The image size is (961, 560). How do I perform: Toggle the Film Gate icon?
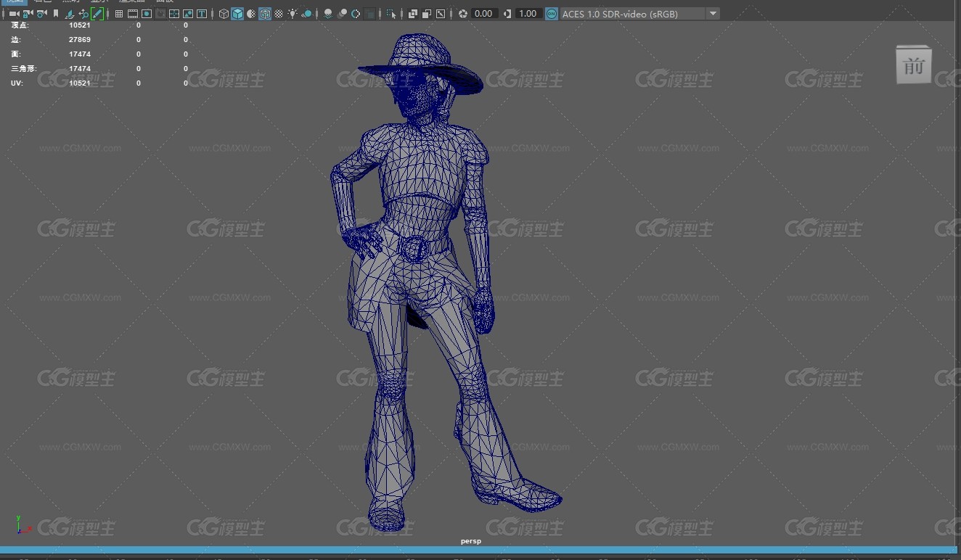pos(133,14)
